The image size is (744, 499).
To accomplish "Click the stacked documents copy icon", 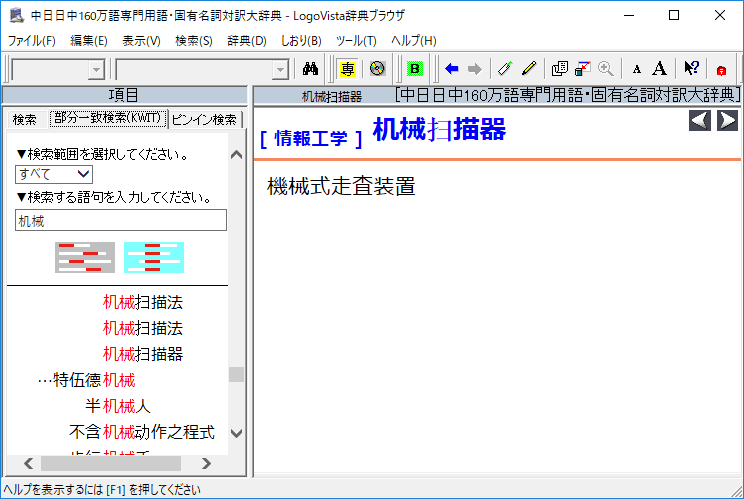I will point(559,69).
